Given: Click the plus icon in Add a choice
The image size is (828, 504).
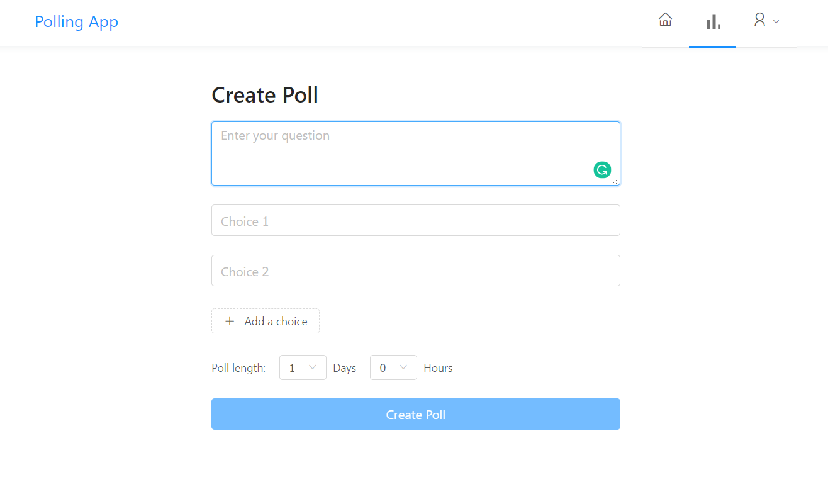Looking at the screenshot, I should point(230,321).
